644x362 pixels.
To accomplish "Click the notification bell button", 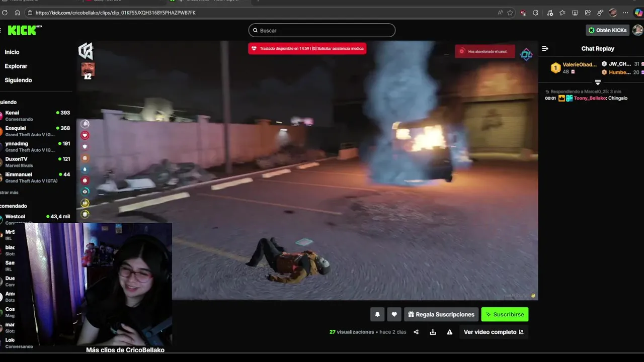I will tap(377, 314).
